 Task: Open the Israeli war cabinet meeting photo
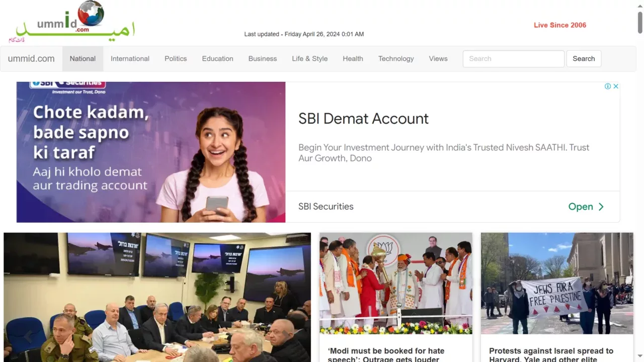pos(157,297)
